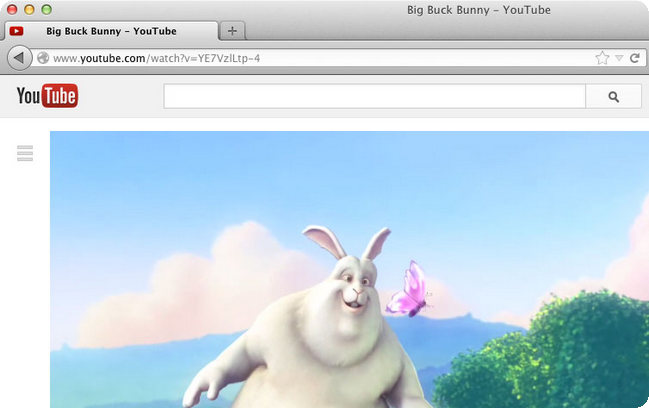Click the globe site identity icon
649x408 pixels.
click(x=43, y=58)
